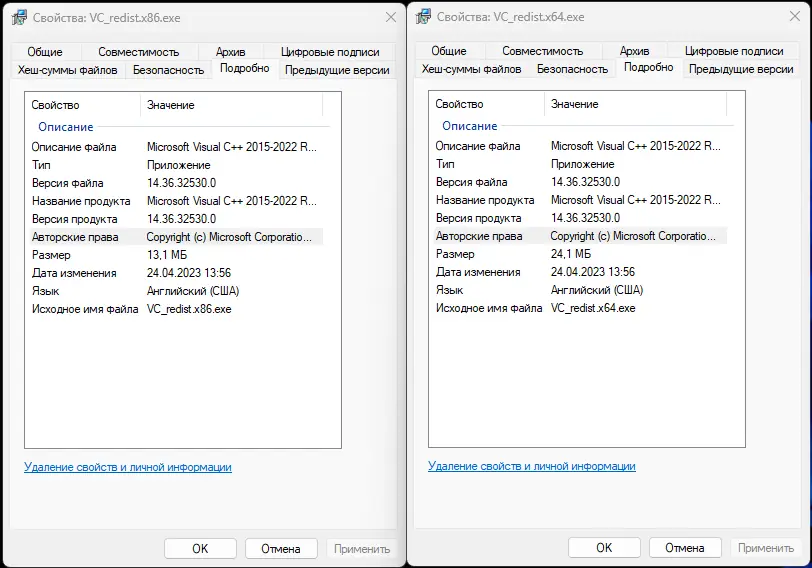Viewport: 812px width, 568px height.
Task: Click the VC_redist.x86.exe title bar icon
Action: [19, 18]
